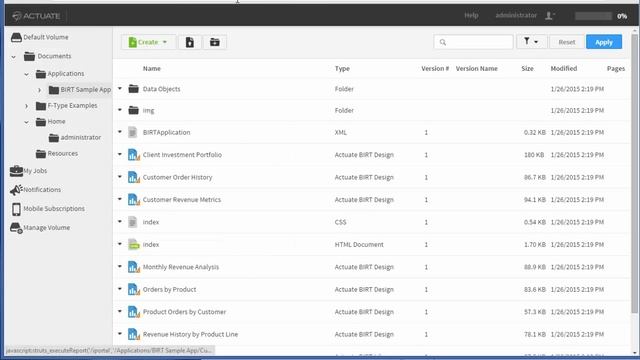
Task: Sort by the Version # column header
Action: coord(435,69)
